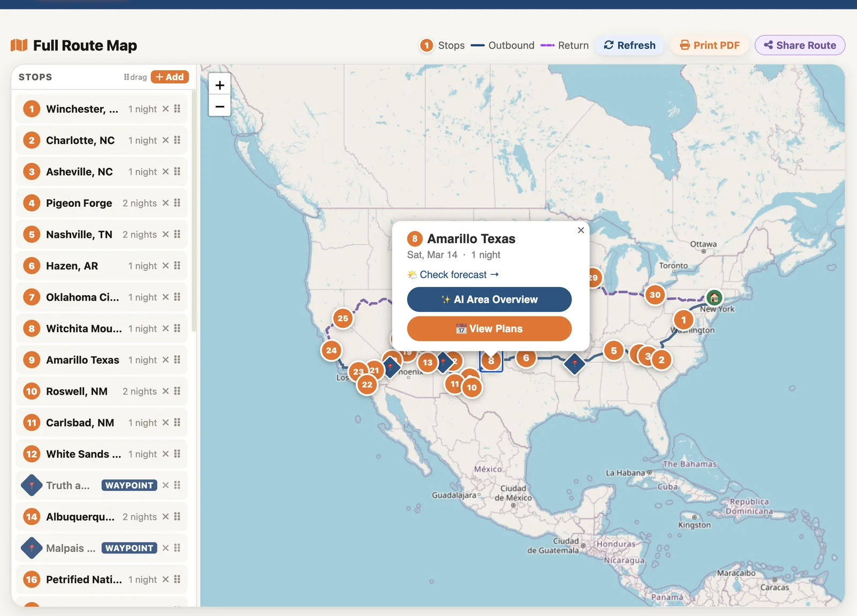Select map marker 13
857x616 pixels.
tap(427, 363)
